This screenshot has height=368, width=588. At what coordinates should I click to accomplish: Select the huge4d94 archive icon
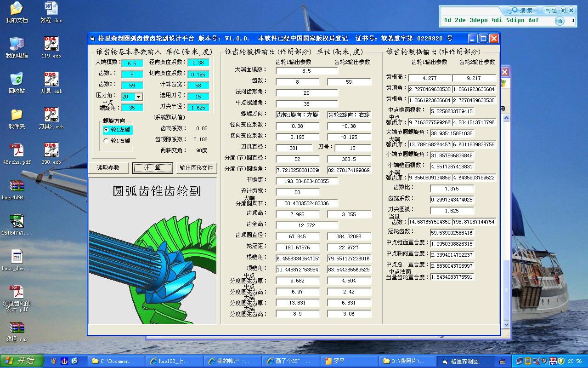[17, 189]
